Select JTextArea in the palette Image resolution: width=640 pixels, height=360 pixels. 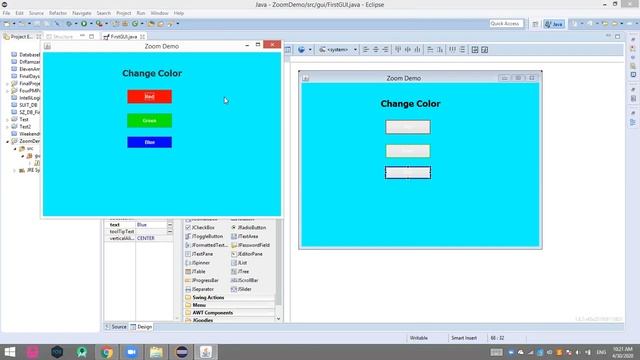tap(244, 236)
